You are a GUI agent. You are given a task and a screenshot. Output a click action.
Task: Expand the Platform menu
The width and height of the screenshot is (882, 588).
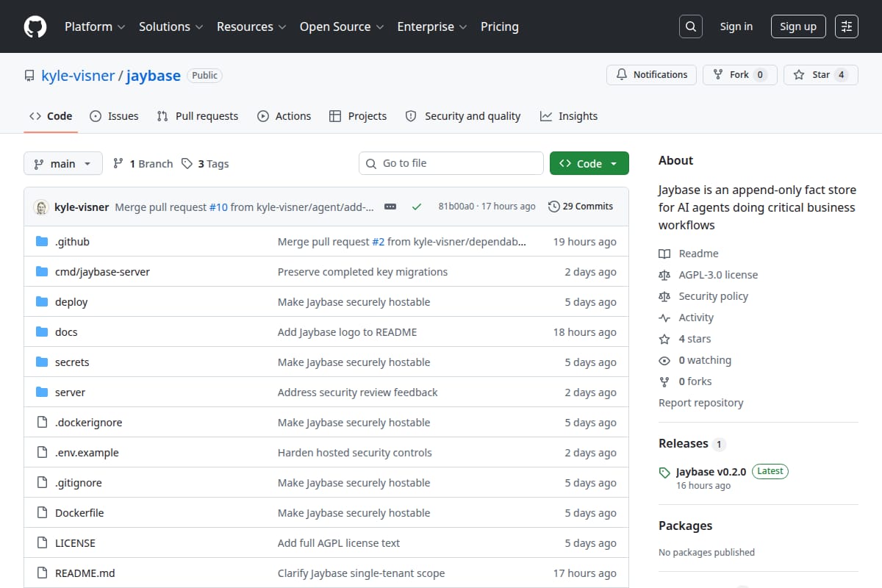click(x=95, y=26)
